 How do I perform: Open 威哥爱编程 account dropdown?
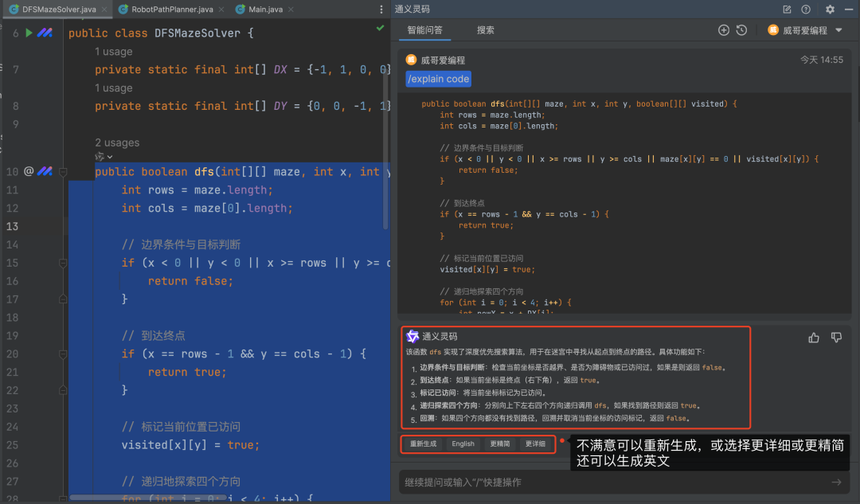[804, 30]
